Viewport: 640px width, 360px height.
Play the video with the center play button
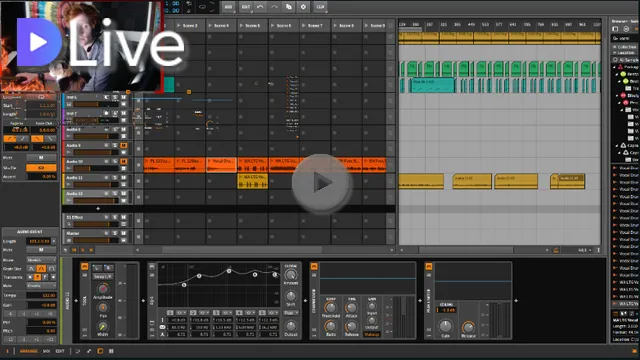320,183
